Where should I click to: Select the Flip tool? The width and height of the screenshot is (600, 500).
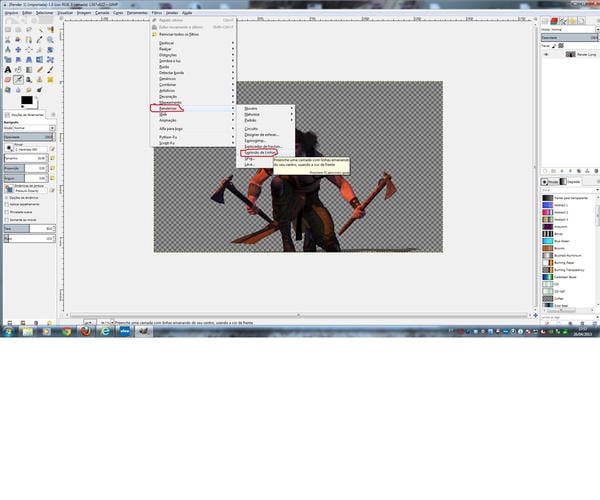click(x=39, y=60)
